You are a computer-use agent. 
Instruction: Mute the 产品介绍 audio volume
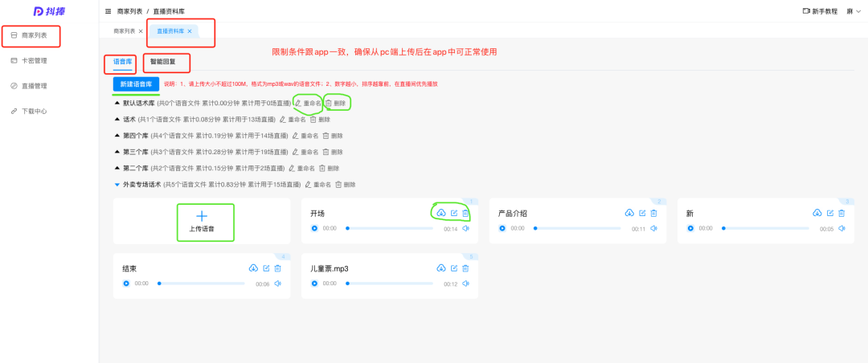point(653,228)
